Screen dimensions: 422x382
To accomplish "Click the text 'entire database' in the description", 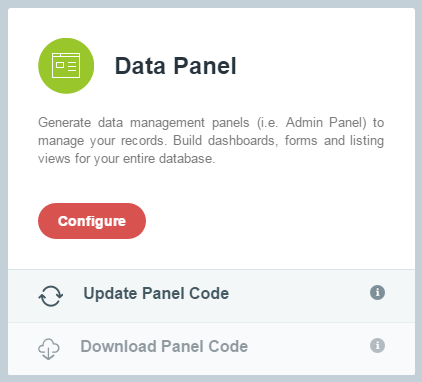I will point(169,159).
